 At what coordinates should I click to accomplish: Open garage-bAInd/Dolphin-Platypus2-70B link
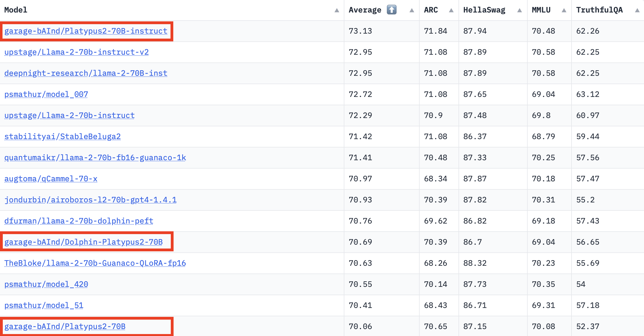(x=84, y=242)
